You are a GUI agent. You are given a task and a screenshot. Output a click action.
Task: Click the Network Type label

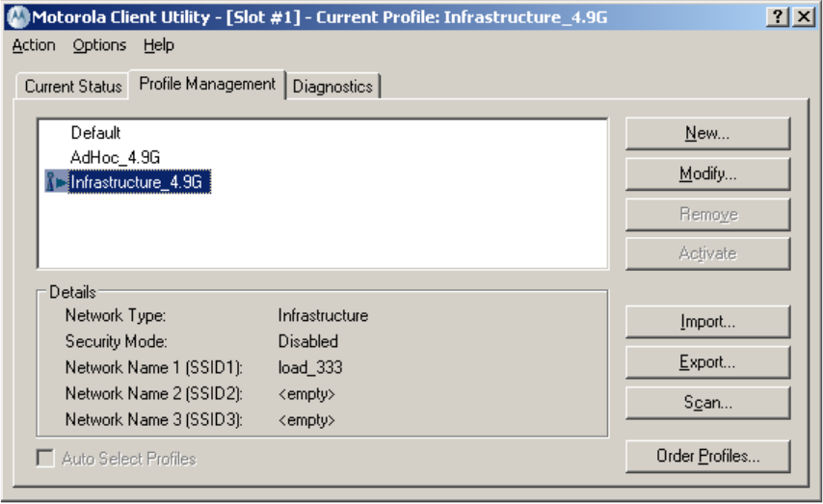click(x=116, y=315)
